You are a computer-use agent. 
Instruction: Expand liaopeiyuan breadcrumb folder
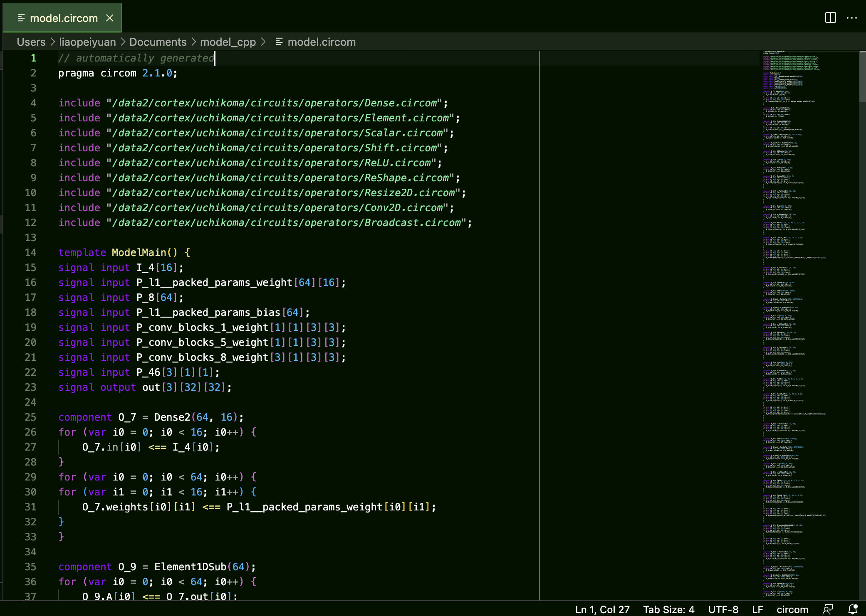click(x=87, y=42)
